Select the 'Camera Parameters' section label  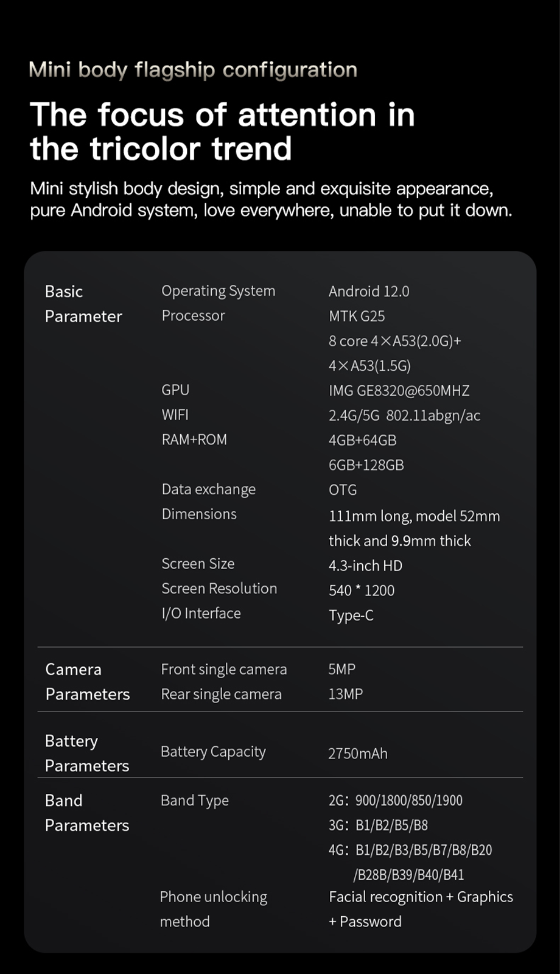[x=87, y=682]
